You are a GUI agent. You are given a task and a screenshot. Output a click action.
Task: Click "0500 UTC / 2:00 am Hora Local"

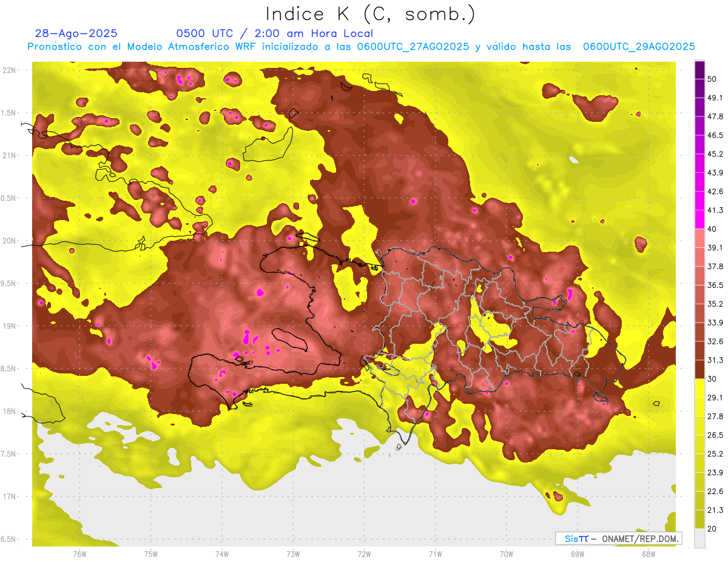(275, 33)
